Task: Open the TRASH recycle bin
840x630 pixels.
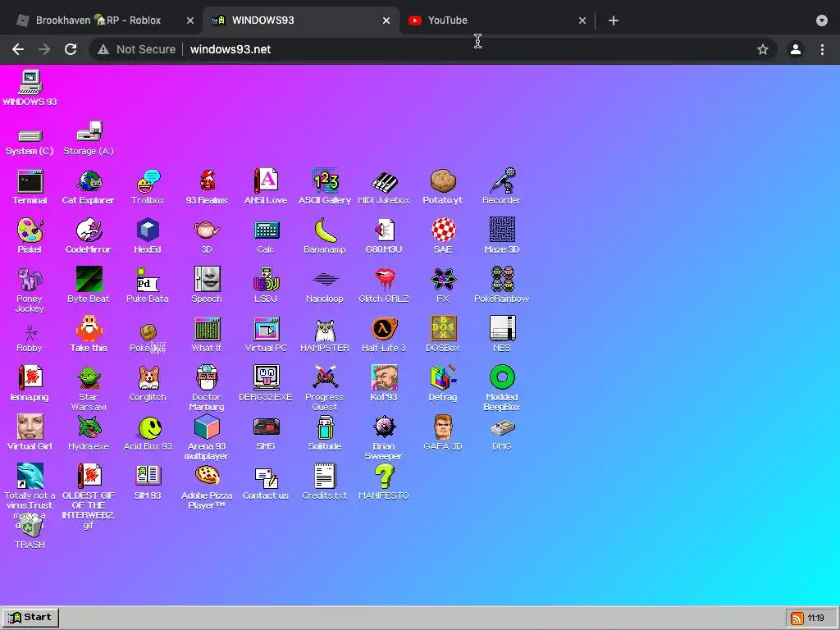Action: click(30, 532)
